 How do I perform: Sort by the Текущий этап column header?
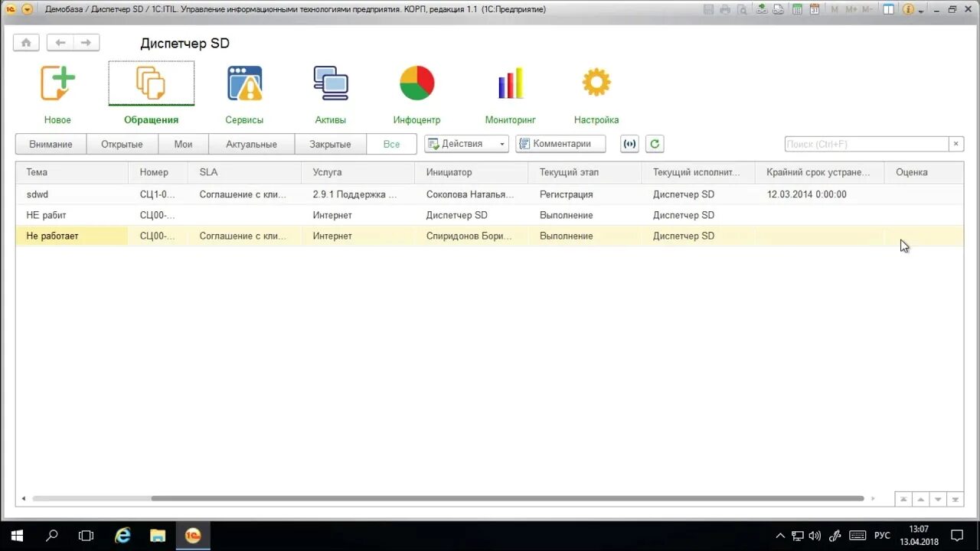click(585, 172)
